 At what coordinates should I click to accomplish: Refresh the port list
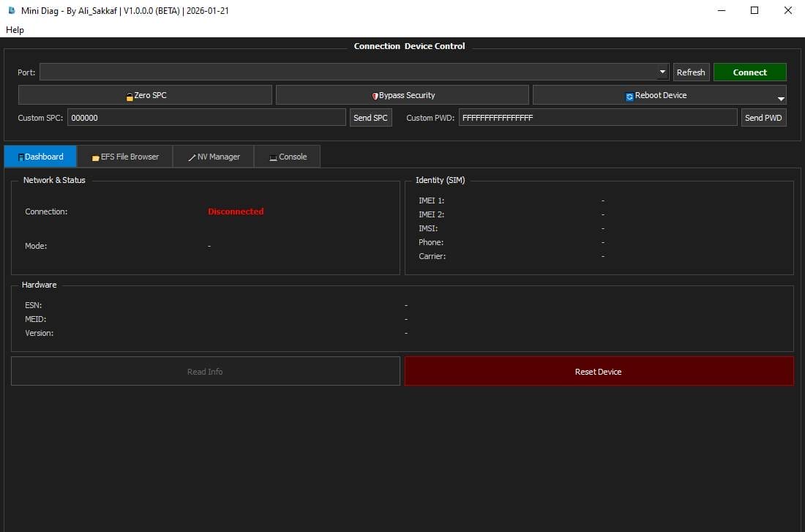pos(691,72)
